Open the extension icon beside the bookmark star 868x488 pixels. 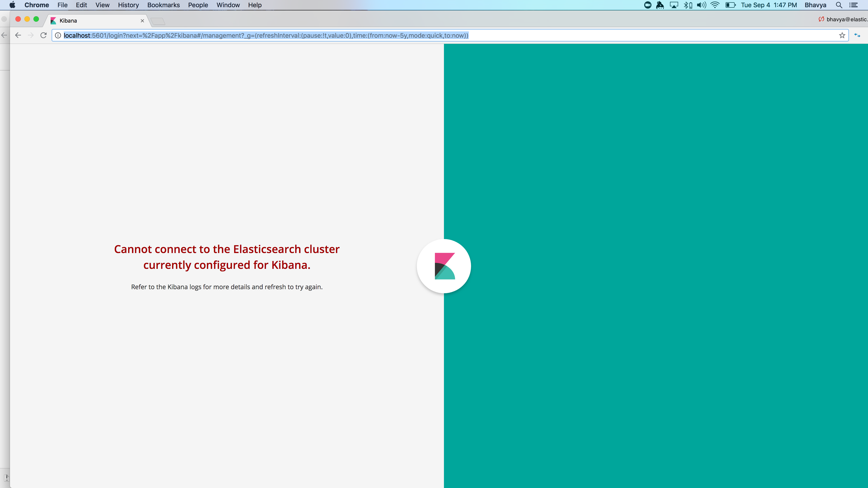click(x=857, y=35)
